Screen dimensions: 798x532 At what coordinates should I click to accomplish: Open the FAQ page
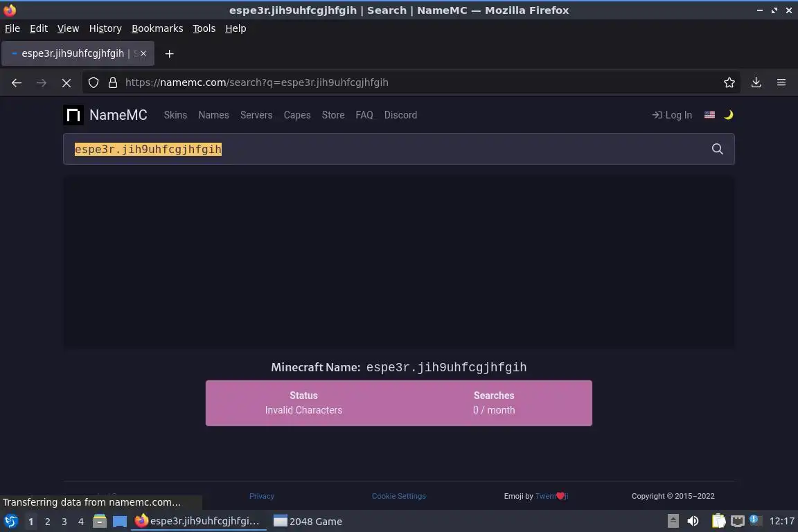(364, 115)
